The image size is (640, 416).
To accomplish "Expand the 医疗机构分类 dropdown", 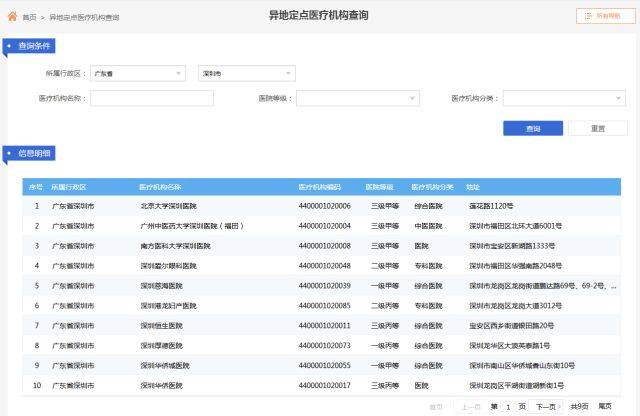I will tap(565, 99).
